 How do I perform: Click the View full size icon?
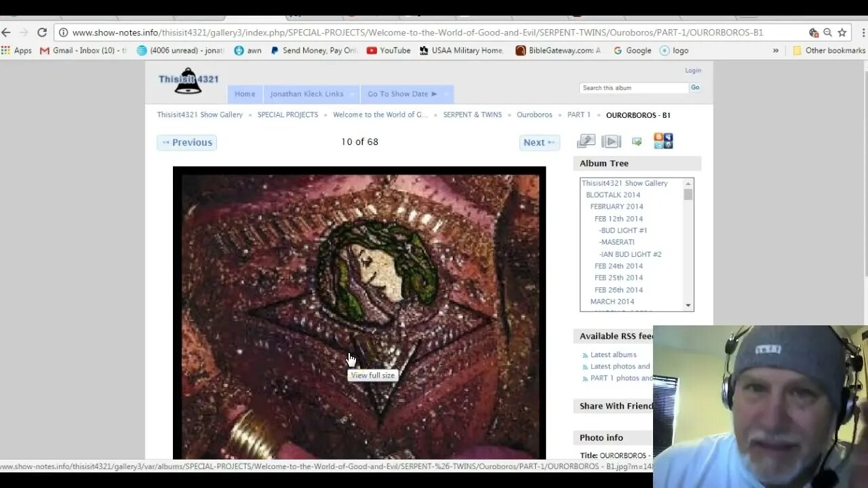coord(586,141)
